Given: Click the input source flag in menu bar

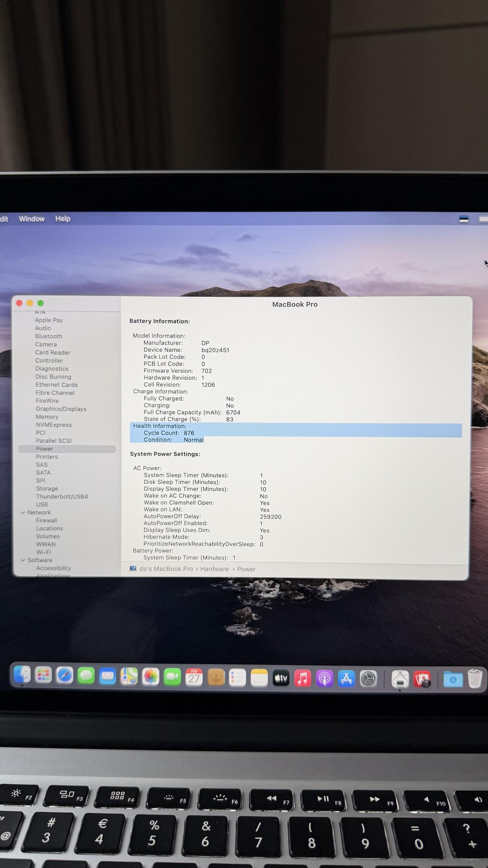Looking at the screenshot, I should pyautogui.click(x=464, y=219).
